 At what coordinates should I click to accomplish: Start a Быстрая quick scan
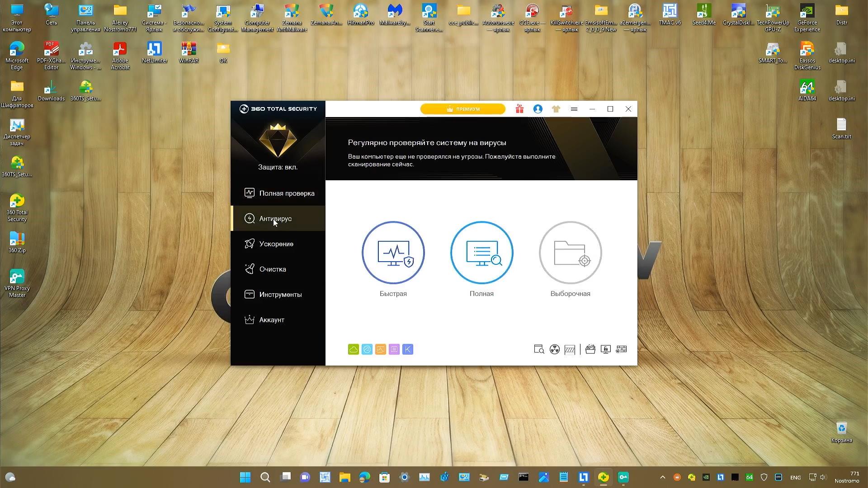[x=393, y=253]
